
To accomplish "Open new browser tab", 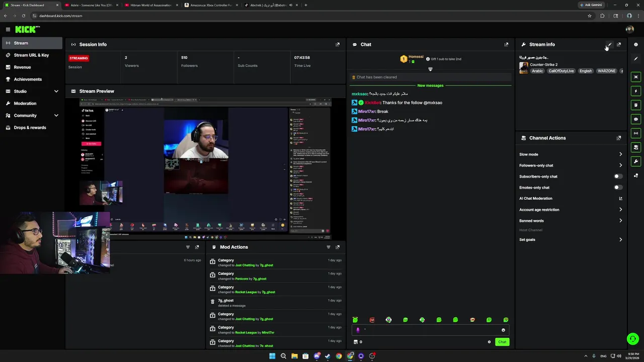I will (306, 5).
